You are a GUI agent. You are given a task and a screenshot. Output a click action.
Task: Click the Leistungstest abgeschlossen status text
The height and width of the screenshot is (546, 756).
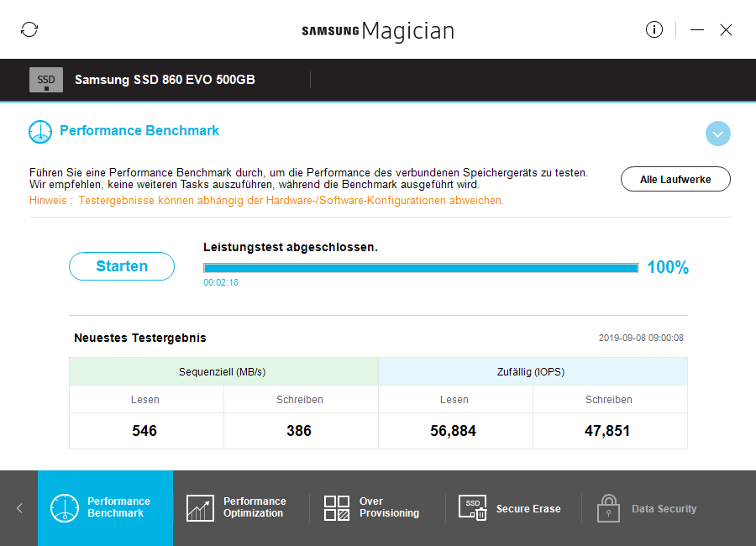tap(291, 248)
